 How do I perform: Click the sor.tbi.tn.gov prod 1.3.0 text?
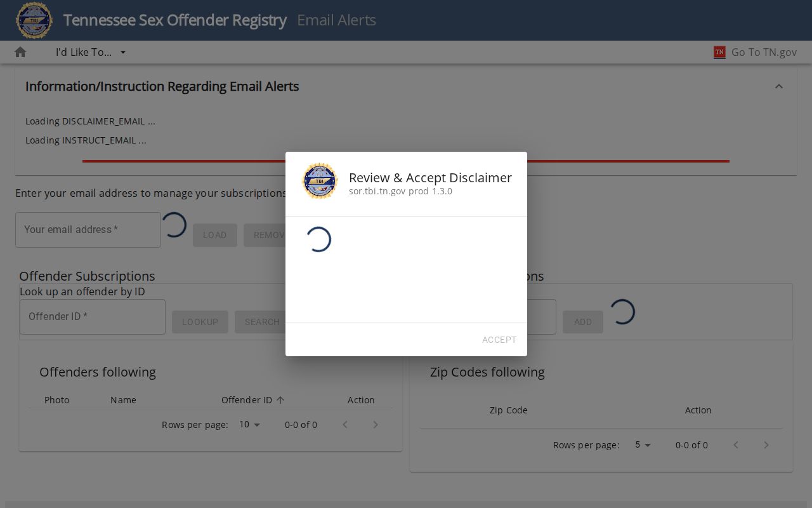point(401,191)
